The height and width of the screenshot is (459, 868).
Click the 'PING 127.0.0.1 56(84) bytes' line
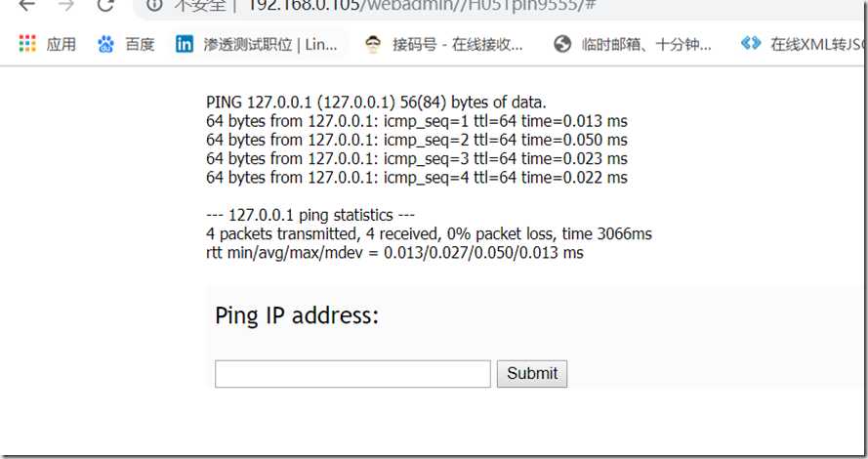coord(376,103)
